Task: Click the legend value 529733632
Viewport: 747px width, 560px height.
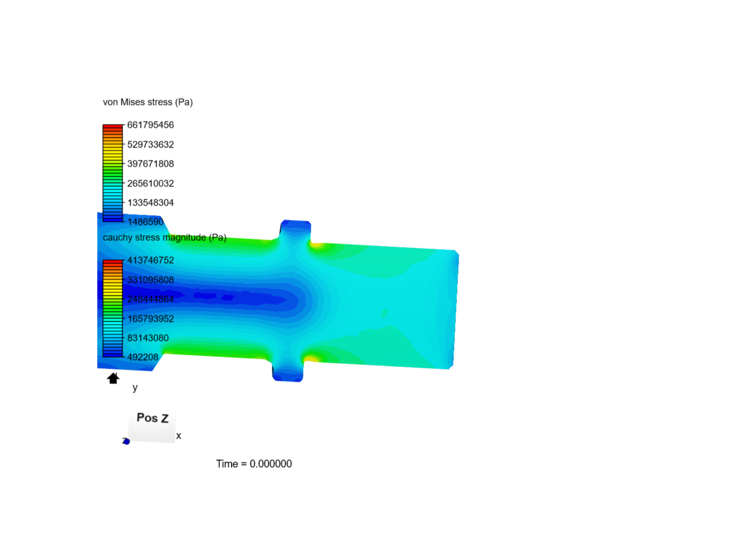Action: [150, 145]
